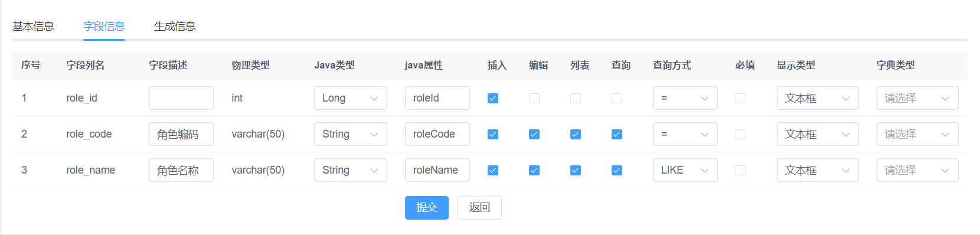Expand Java类型 String dropdown for role_code
Viewport: 980px width, 235px height.
pyautogui.click(x=351, y=134)
